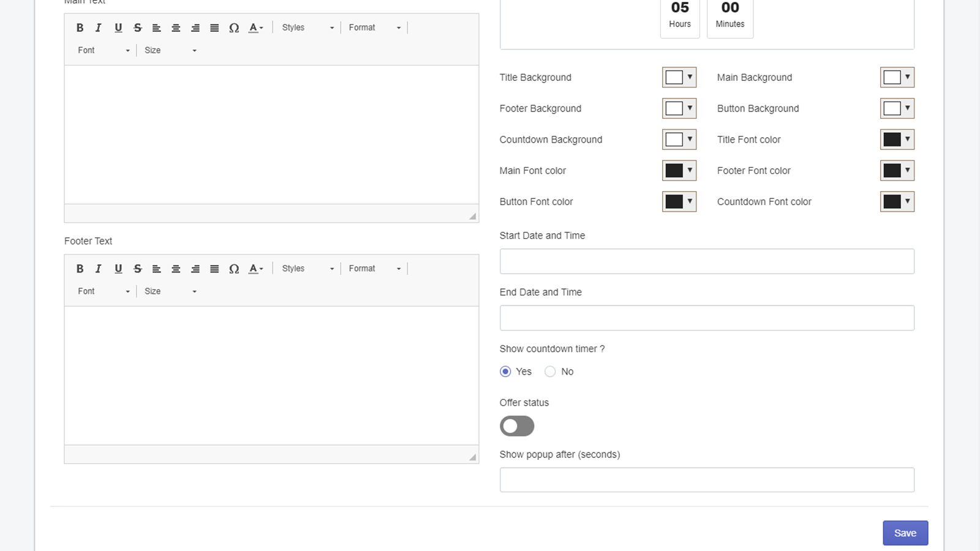Toggle Italic in the Footer Text editor
The image size is (980, 551).
pos(98,269)
